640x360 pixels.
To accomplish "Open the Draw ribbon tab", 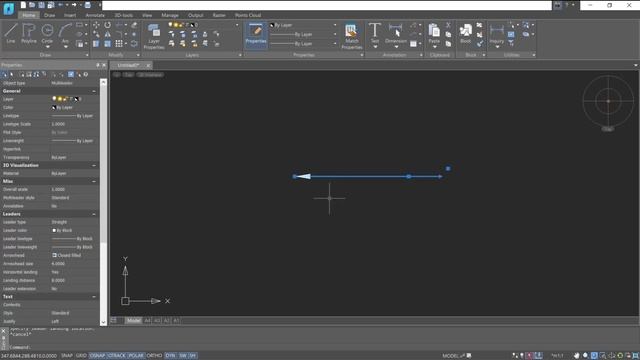I will [49, 15].
